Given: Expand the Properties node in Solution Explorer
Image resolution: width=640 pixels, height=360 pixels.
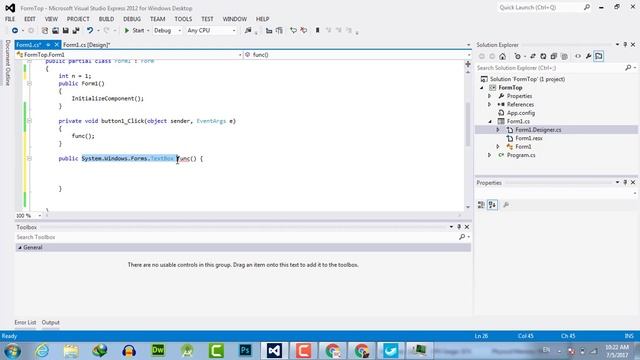Looking at the screenshot, I should coord(490,96).
